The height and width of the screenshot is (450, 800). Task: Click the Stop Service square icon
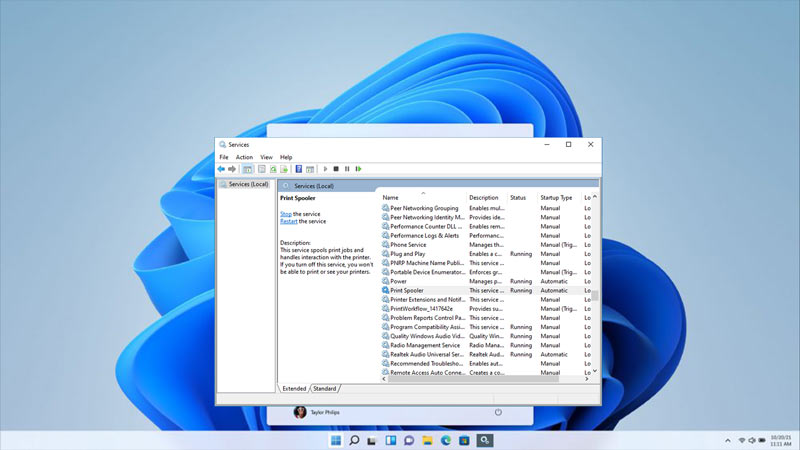(x=336, y=169)
